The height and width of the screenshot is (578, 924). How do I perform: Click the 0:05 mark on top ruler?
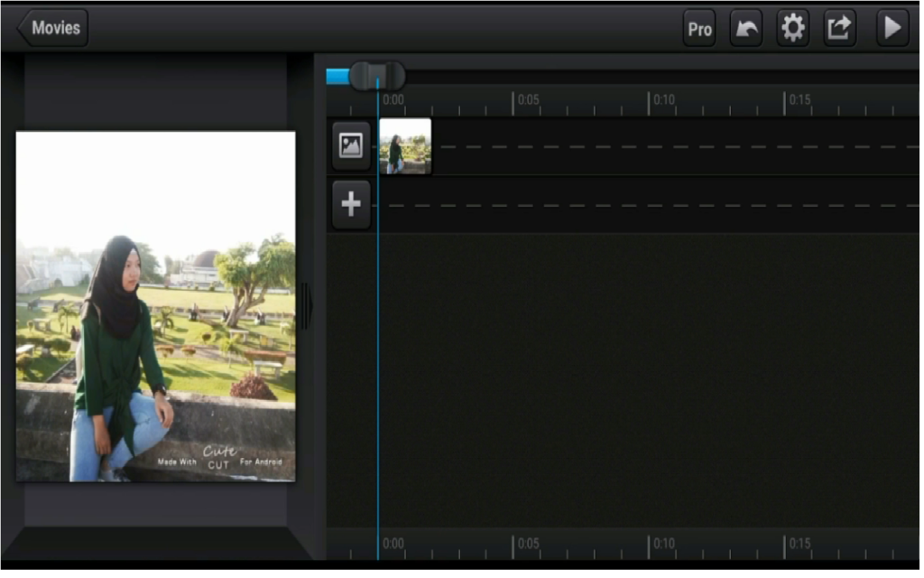click(x=531, y=100)
